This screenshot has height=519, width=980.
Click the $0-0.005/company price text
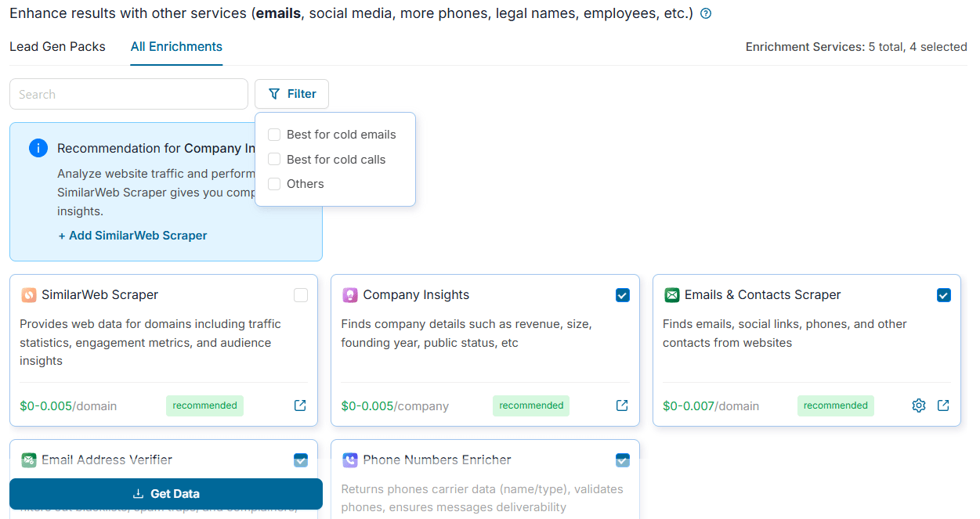pos(395,406)
